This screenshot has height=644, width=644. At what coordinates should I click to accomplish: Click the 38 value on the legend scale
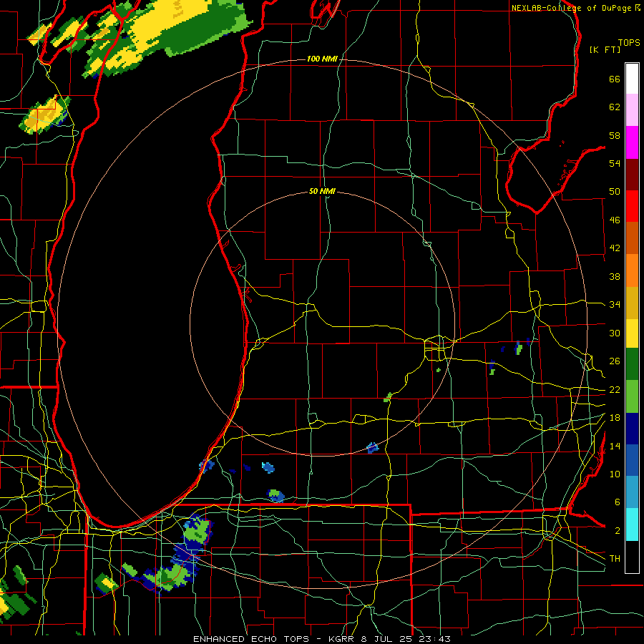tap(615, 276)
